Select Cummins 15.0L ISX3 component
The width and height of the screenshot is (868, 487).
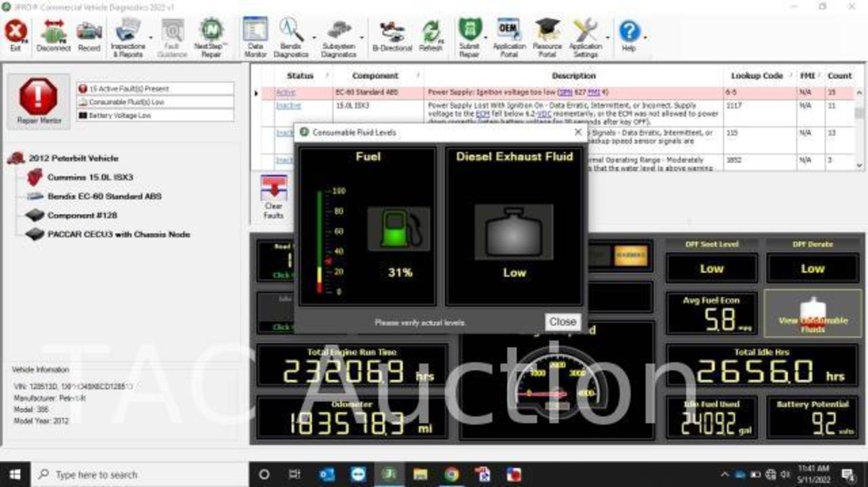(90, 177)
